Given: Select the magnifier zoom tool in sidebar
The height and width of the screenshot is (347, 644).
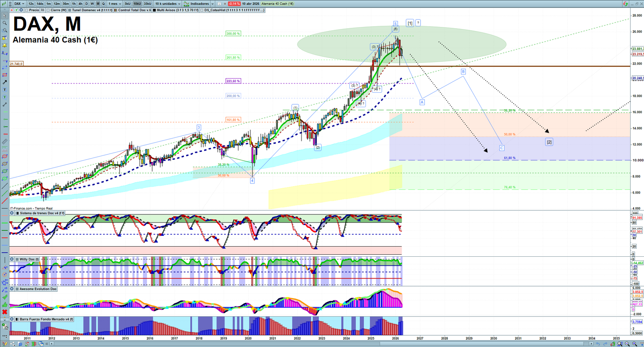Looking at the screenshot, I should [4, 23].
